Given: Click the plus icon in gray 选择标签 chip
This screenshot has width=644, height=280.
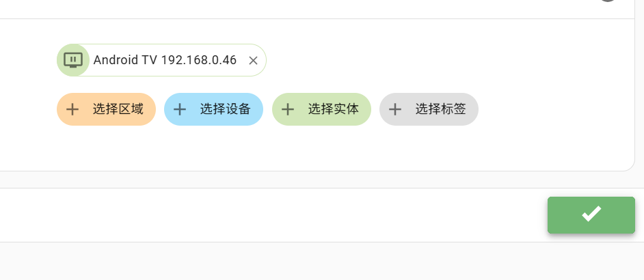Looking at the screenshot, I should coord(394,109).
